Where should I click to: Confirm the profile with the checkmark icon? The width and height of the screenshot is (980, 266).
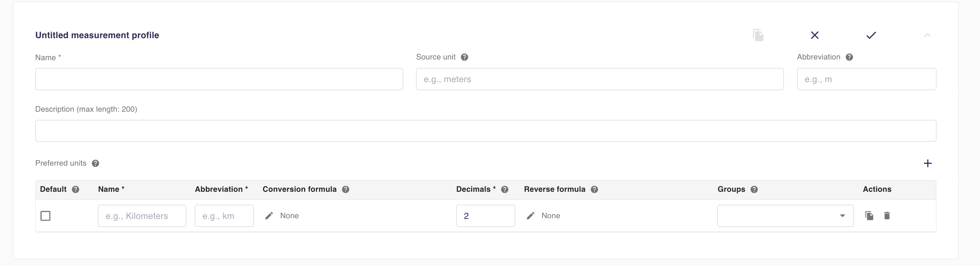pyautogui.click(x=871, y=35)
